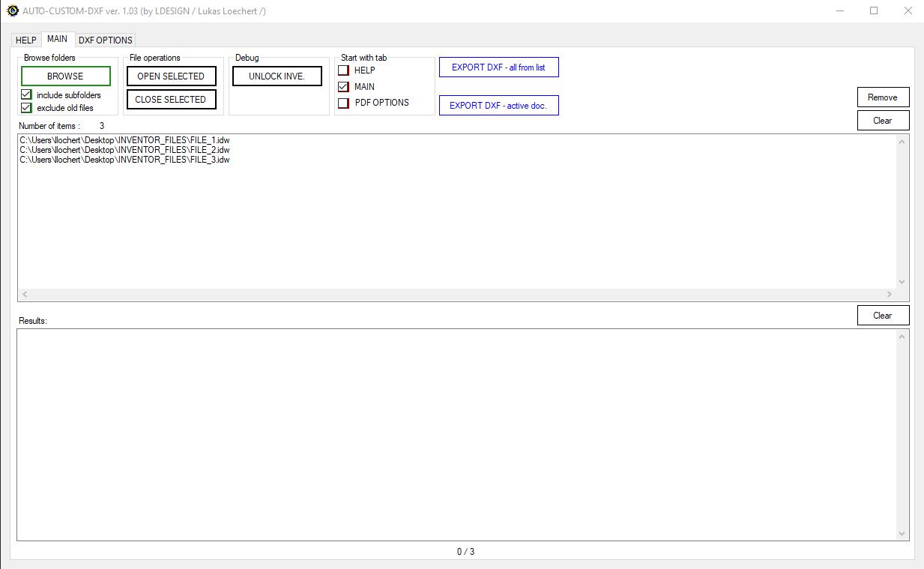Click OPEN SELECTED button
Viewport: 924px width, 569px height.
click(x=171, y=76)
